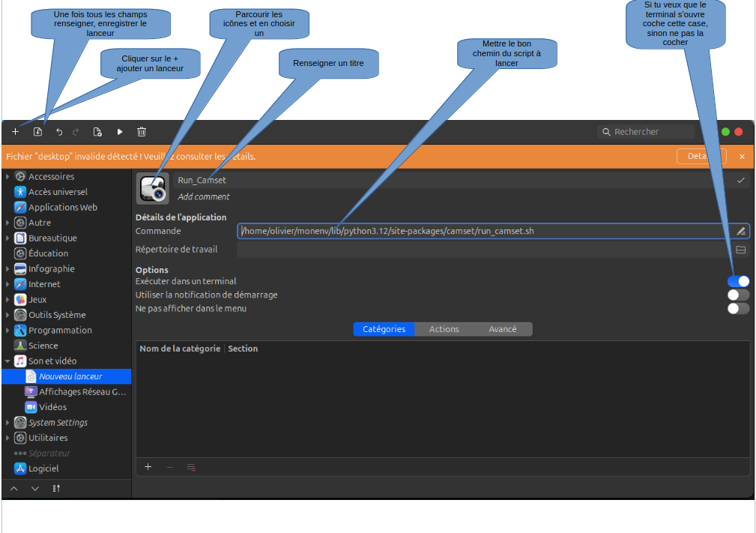756x533 pixels.
Task: Toggle Ne pas afficher dans le menu switch
Action: point(738,308)
